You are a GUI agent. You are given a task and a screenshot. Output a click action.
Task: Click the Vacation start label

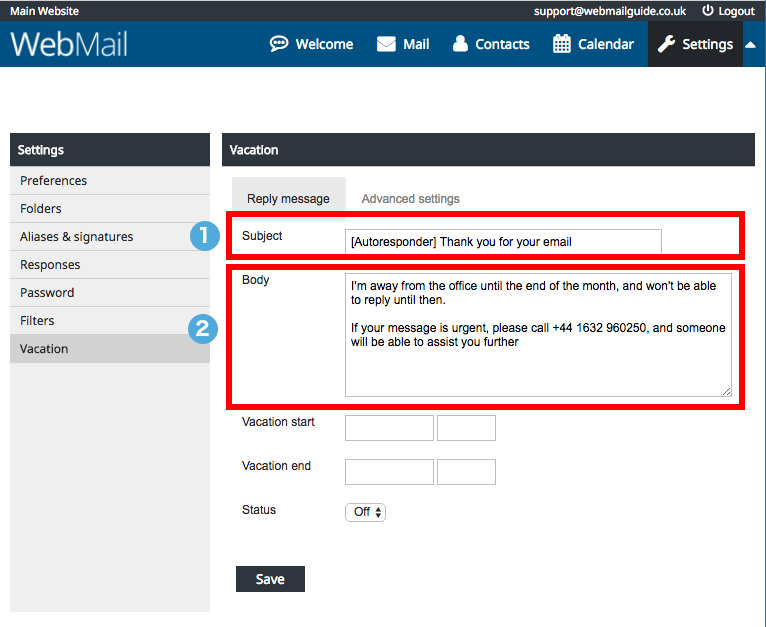278,422
